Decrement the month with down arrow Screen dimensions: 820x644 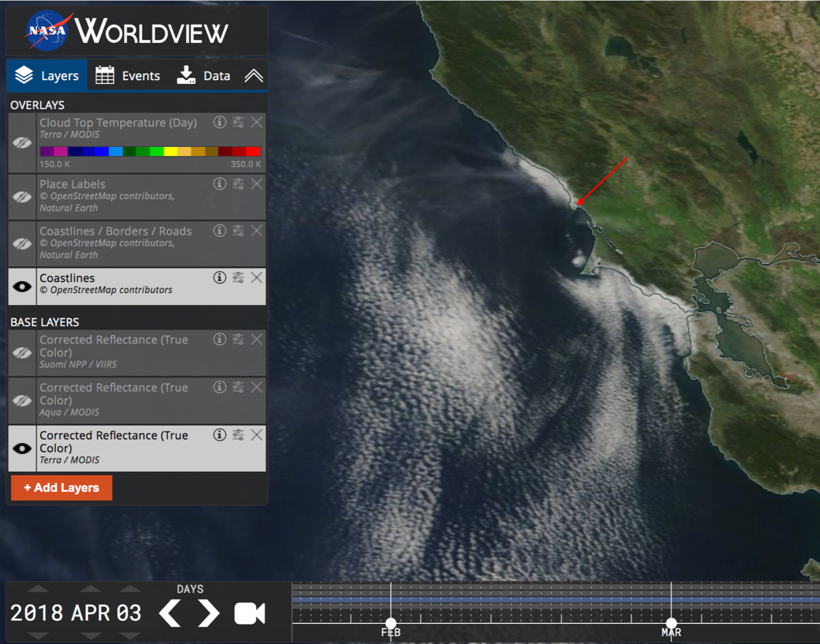point(90,635)
